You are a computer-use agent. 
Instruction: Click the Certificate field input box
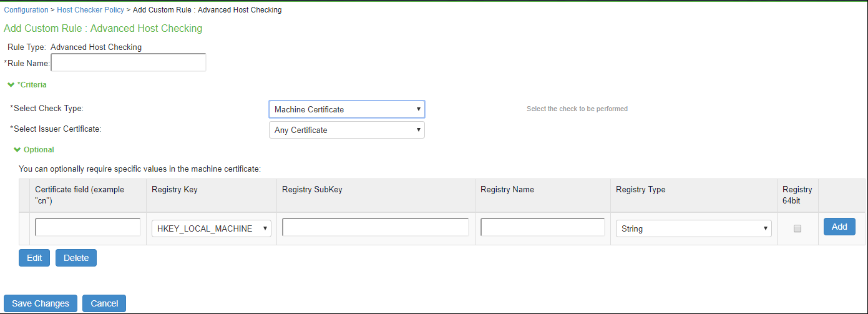click(88, 227)
